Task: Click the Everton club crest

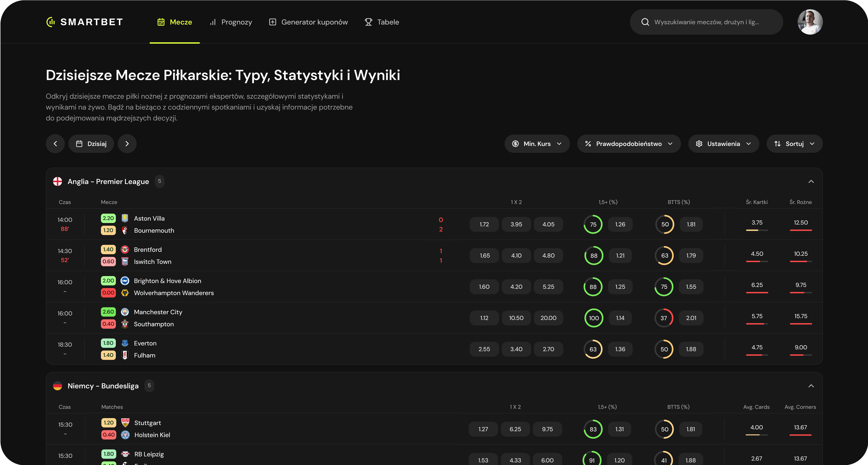Action: 125,343
